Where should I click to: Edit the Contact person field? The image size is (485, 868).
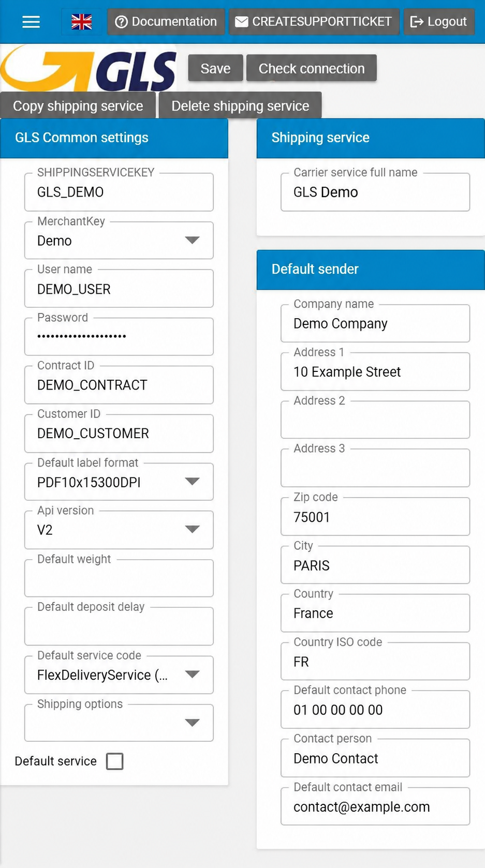click(375, 758)
